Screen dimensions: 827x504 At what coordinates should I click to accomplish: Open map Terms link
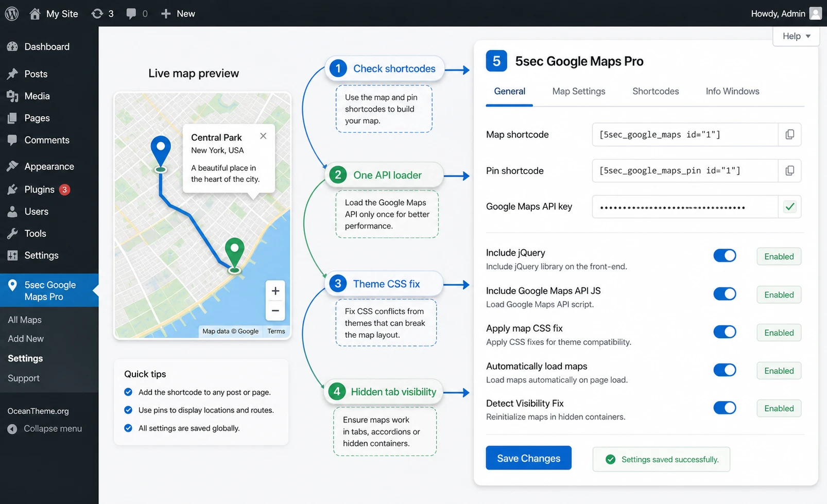276,332
